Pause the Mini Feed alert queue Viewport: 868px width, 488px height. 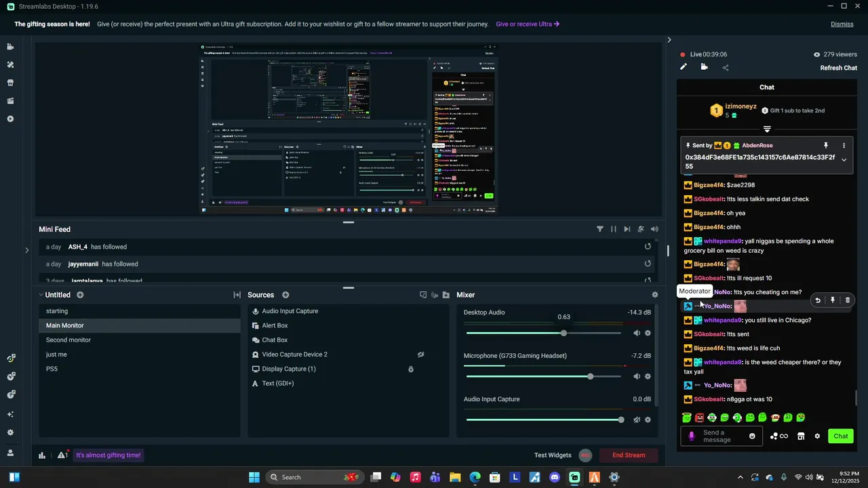[614, 229]
